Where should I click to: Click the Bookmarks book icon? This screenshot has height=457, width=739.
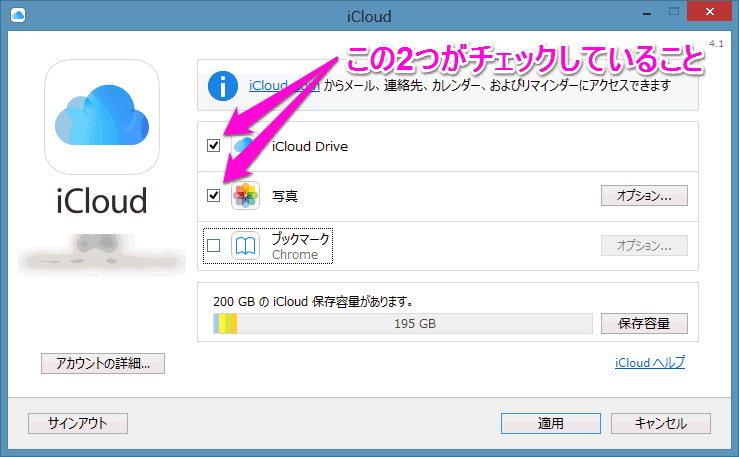[245, 246]
